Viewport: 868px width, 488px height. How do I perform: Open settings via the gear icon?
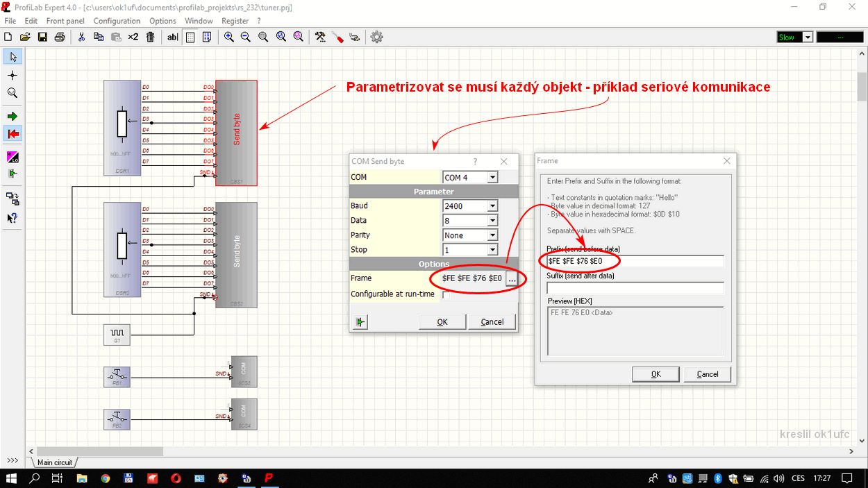pyautogui.click(x=376, y=37)
